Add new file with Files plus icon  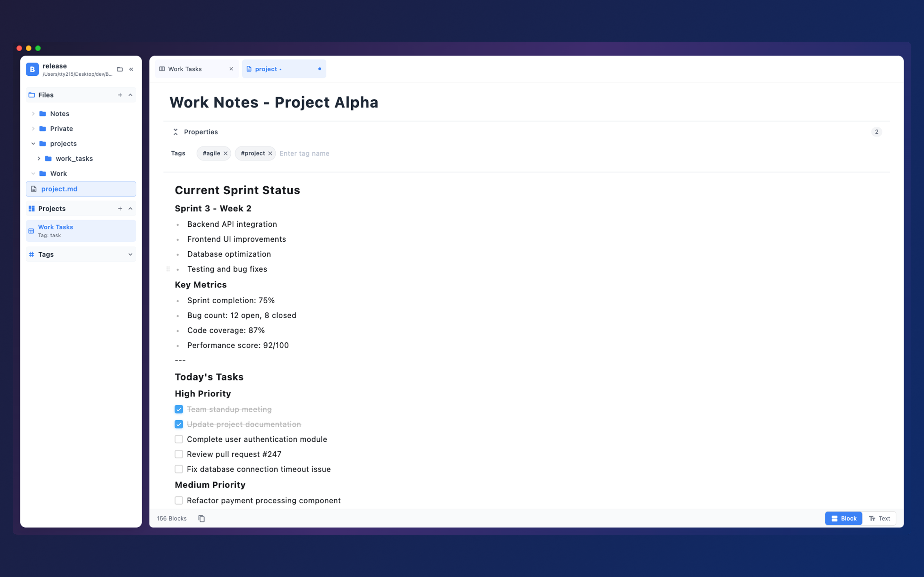pyautogui.click(x=120, y=95)
